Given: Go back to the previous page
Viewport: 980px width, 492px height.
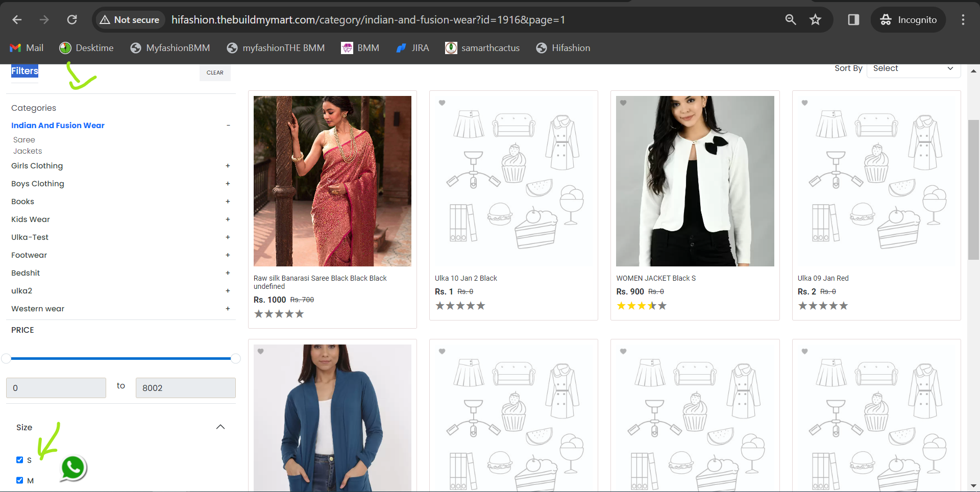Looking at the screenshot, I should click(x=17, y=20).
